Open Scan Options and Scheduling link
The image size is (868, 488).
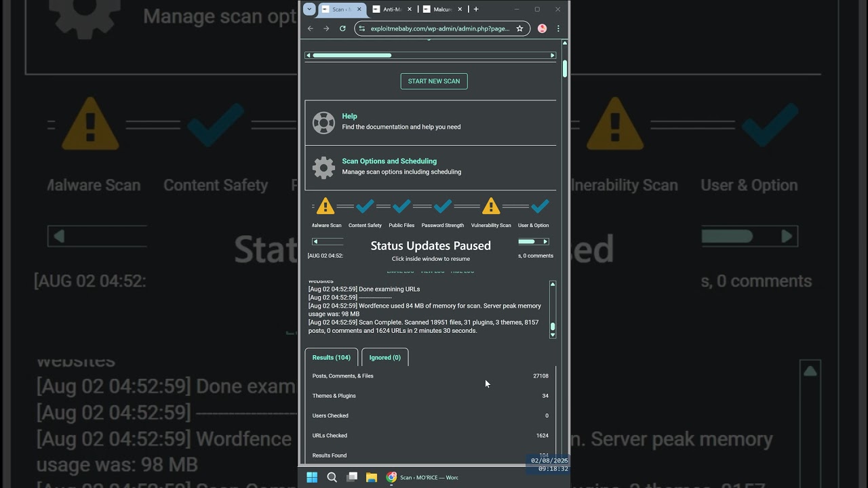tap(389, 161)
